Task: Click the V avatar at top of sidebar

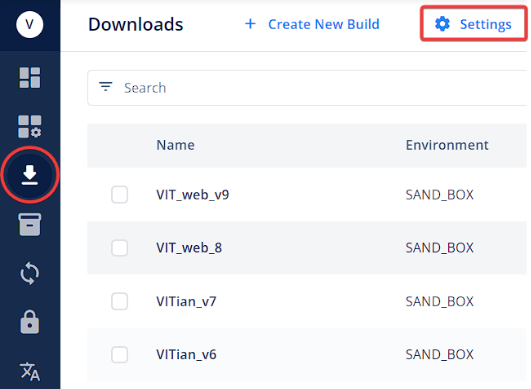Action: click(x=30, y=24)
